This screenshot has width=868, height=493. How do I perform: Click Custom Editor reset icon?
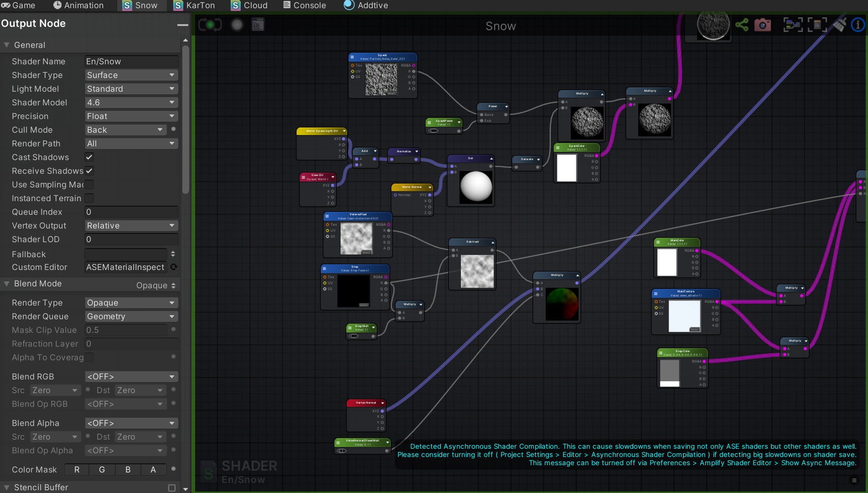174,267
